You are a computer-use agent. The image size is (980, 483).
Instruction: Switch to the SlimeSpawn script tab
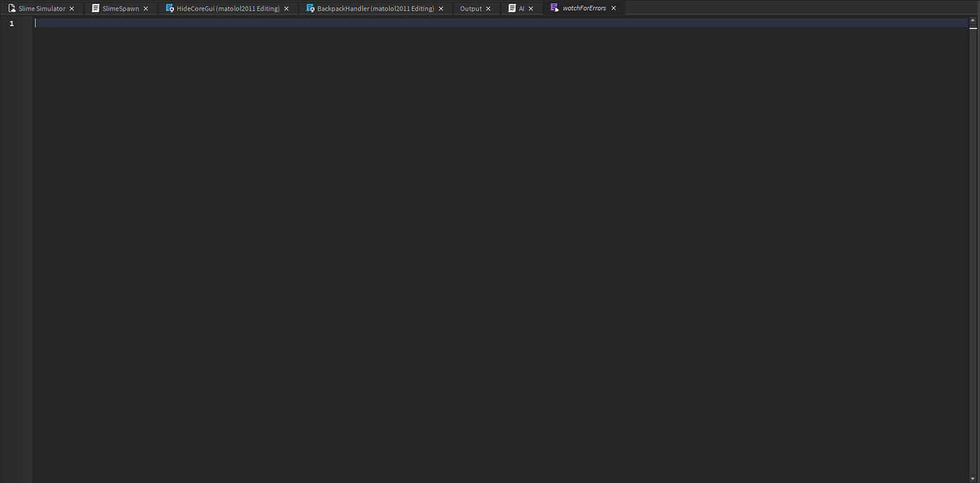[119, 8]
